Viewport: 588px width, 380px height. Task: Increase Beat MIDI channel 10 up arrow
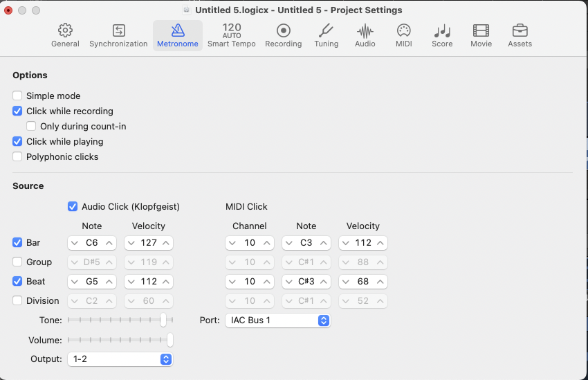(x=266, y=281)
